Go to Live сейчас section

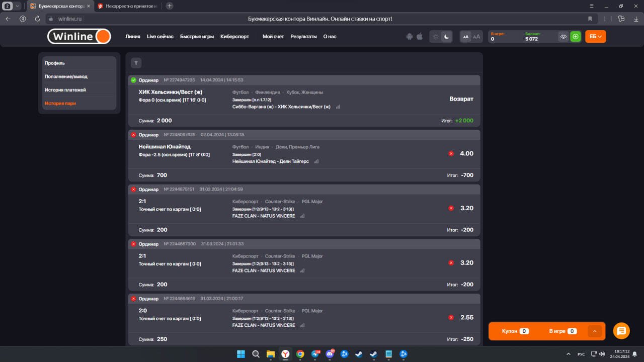click(160, 37)
